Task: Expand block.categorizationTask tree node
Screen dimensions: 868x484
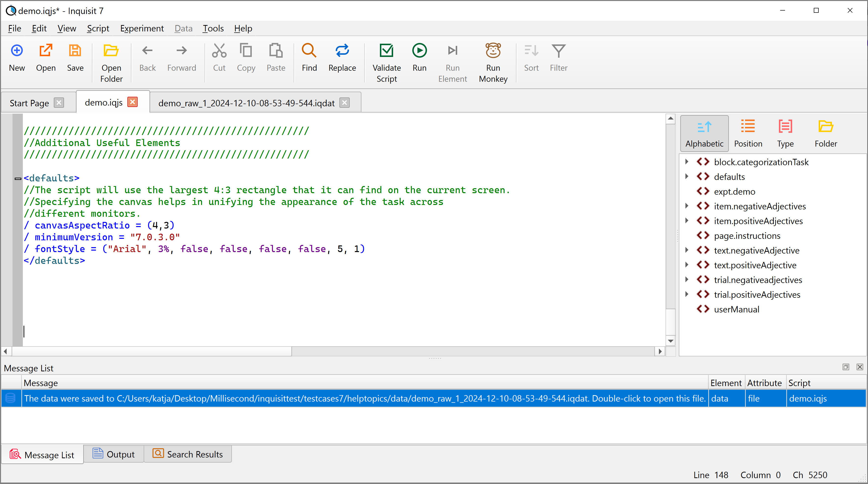Action: (x=687, y=162)
